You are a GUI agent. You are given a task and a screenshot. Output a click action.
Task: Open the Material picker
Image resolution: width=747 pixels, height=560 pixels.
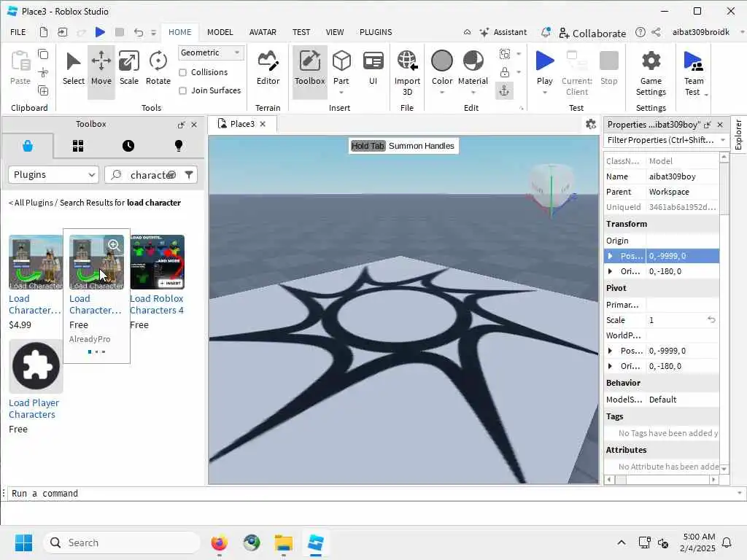click(473, 69)
